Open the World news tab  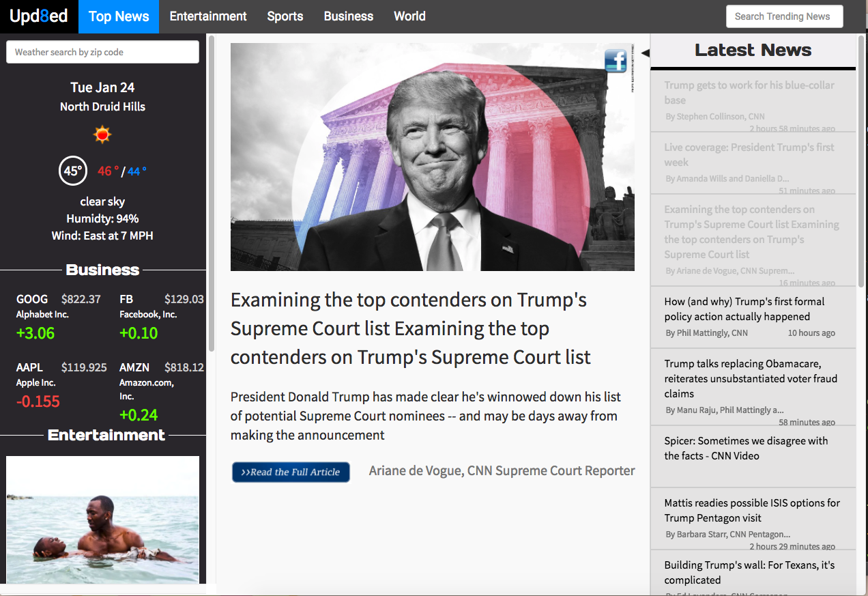[409, 16]
